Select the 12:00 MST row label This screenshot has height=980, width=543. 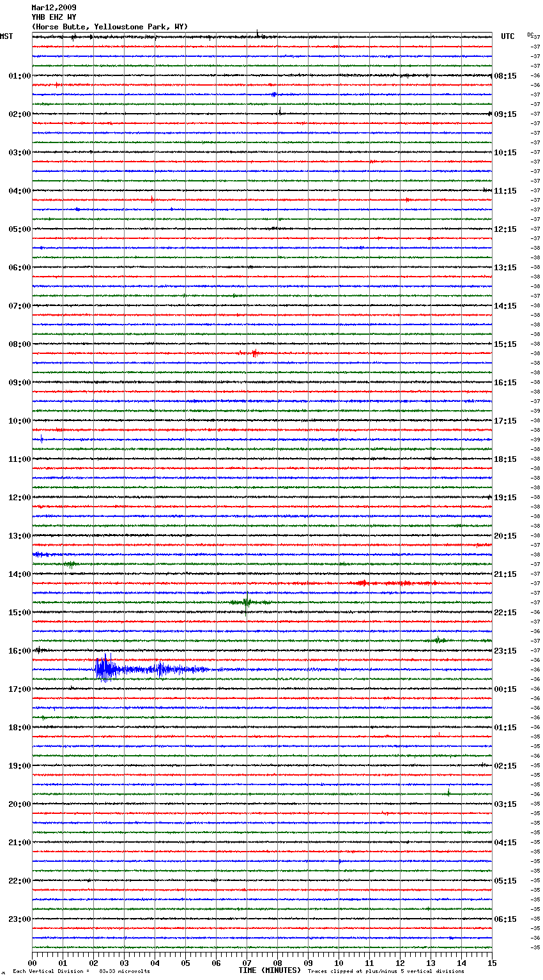click(x=20, y=498)
